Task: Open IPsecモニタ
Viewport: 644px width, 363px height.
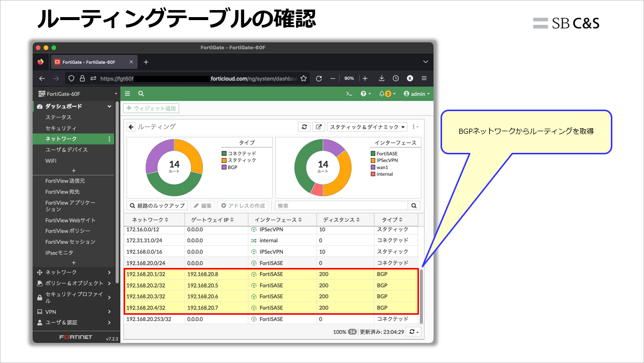Action: pos(59,252)
